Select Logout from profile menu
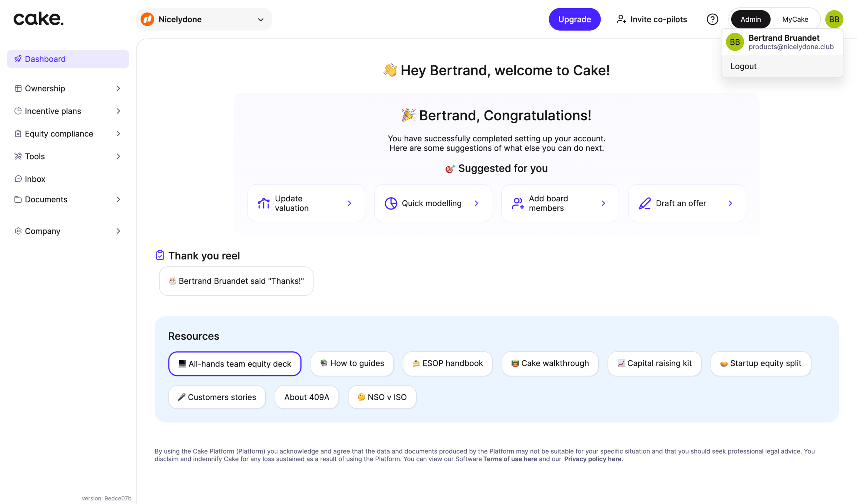 point(782,66)
